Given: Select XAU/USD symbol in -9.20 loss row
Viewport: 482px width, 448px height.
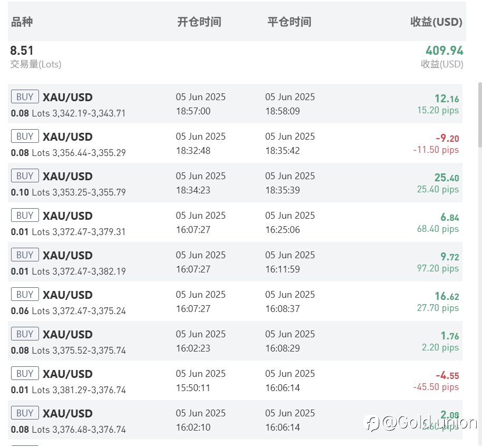Looking at the screenshot, I should click(67, 137).
